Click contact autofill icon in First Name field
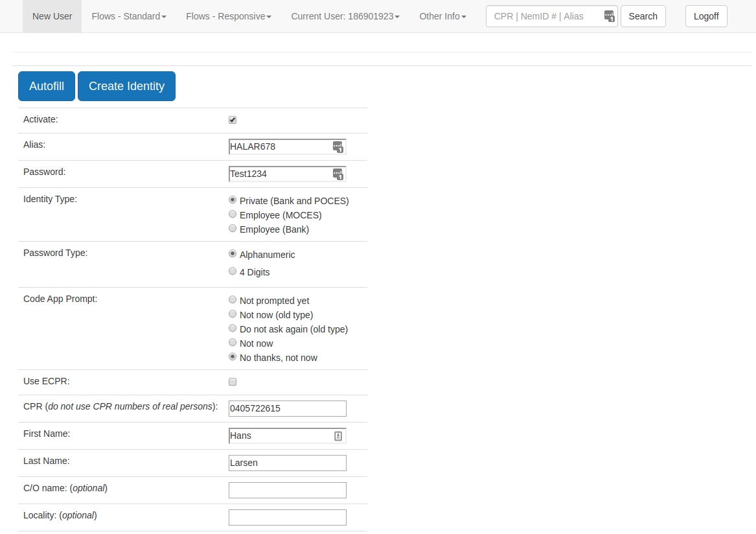The image size is (756, 534). 338,436
